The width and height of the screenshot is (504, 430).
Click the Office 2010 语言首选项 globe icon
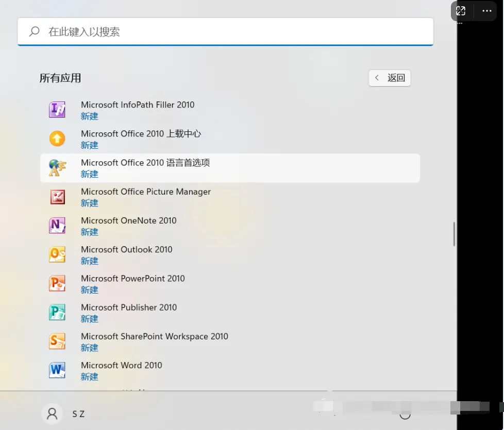coord(57,168)
